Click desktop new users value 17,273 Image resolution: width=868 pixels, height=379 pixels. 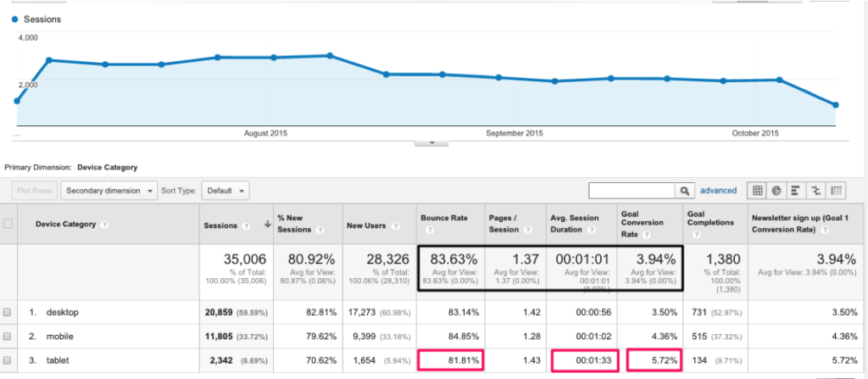[361, 312]
